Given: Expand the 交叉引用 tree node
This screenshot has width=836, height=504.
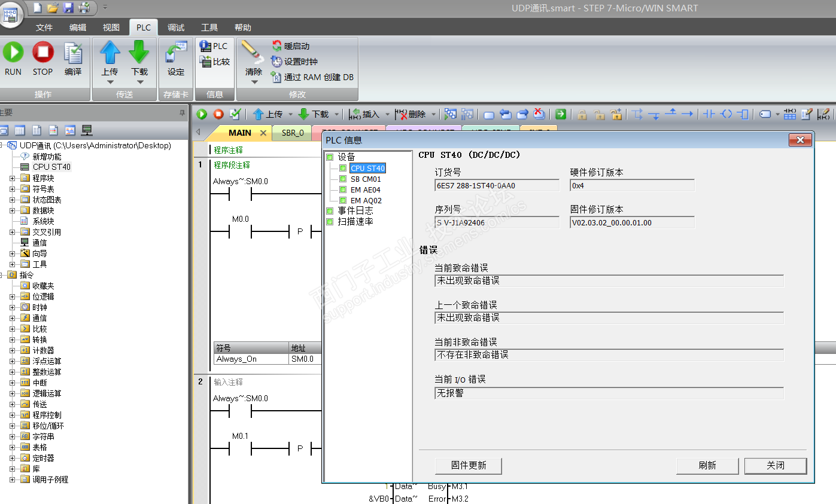Looking at the screenshot, I should click(13, 232).
